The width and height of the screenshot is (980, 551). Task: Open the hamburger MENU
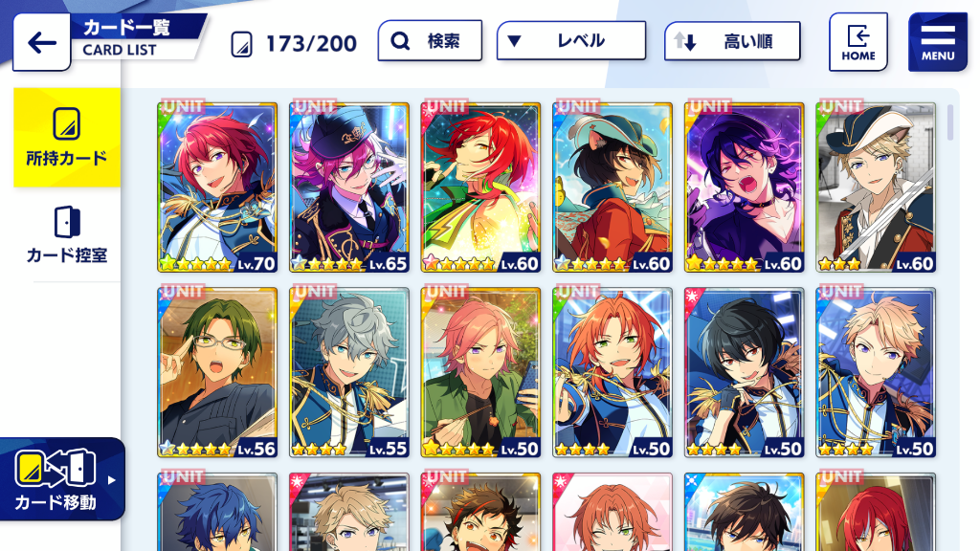(x=938, y=42)
